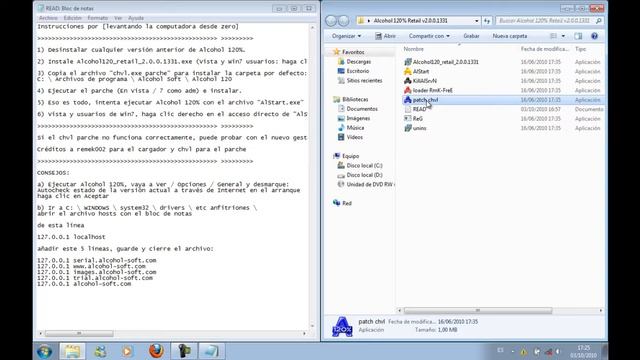Open the Archivo menu in Notepad
Screen dimensions: 640x360
coord(48,18)
